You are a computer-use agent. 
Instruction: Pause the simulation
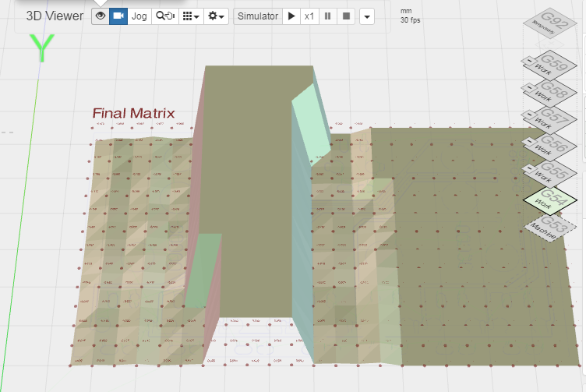point(328,16)
